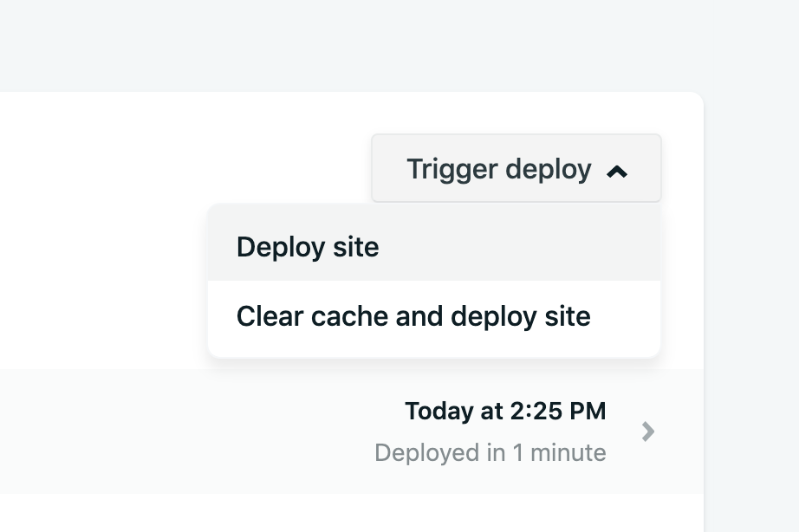Click the caret icon inside the Trigger deploy button

click(617, 171)
